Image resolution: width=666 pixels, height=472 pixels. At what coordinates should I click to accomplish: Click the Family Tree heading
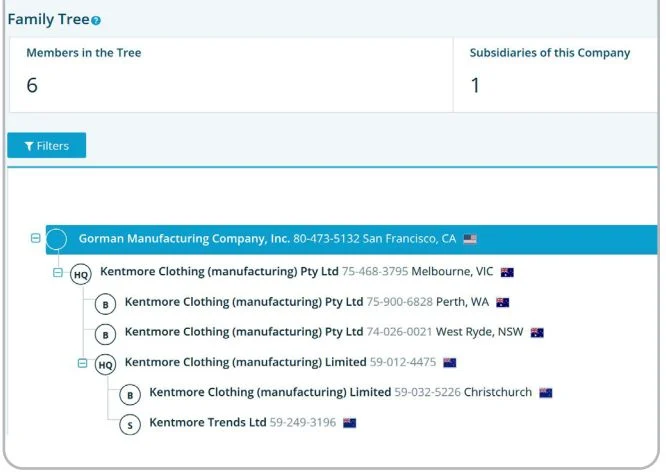(48, 20)
